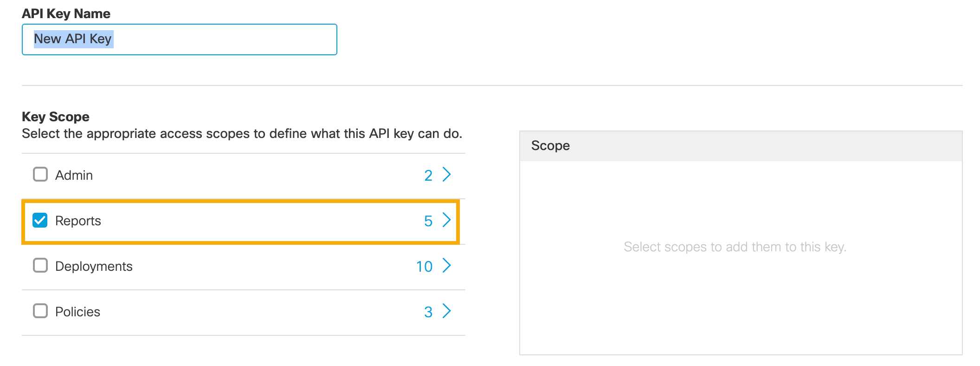The height and width of the screenshot is (366, 980).
Task: Expand the Reports scope chevron arrow
Action: pyautogui.click(x=446, y=220)
